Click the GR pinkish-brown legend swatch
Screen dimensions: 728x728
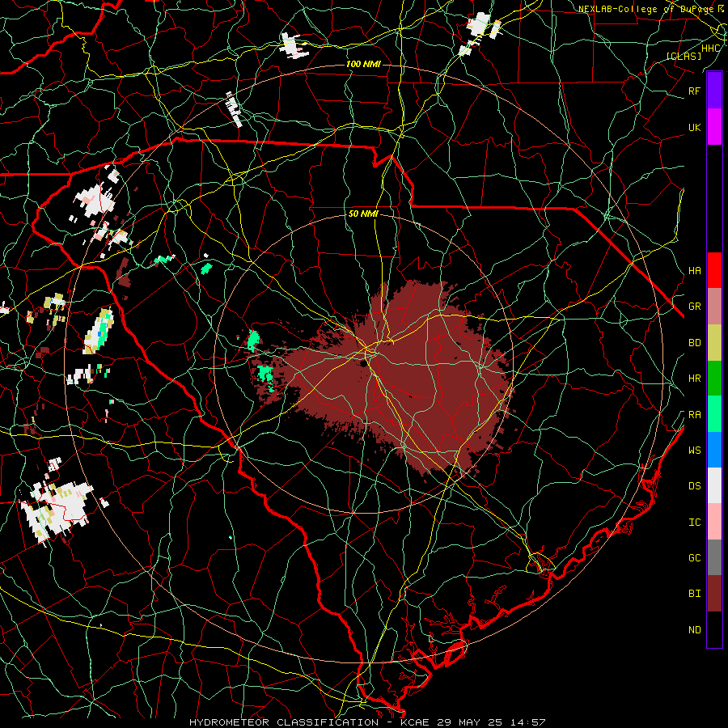714,307
